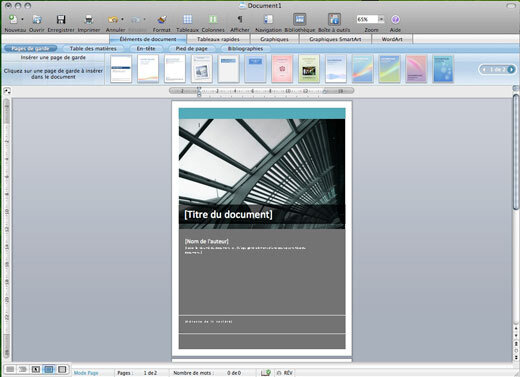Click the En-tête button

[146, 49]
